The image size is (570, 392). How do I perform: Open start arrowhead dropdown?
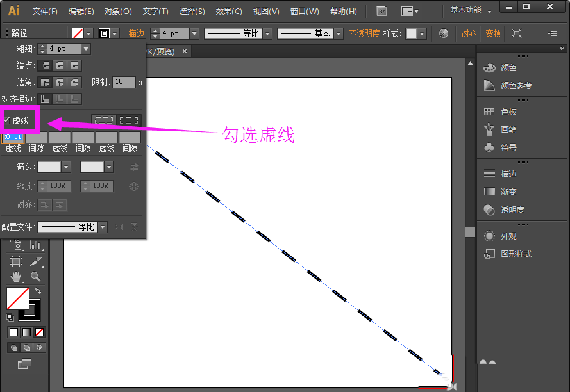point(66,167)
